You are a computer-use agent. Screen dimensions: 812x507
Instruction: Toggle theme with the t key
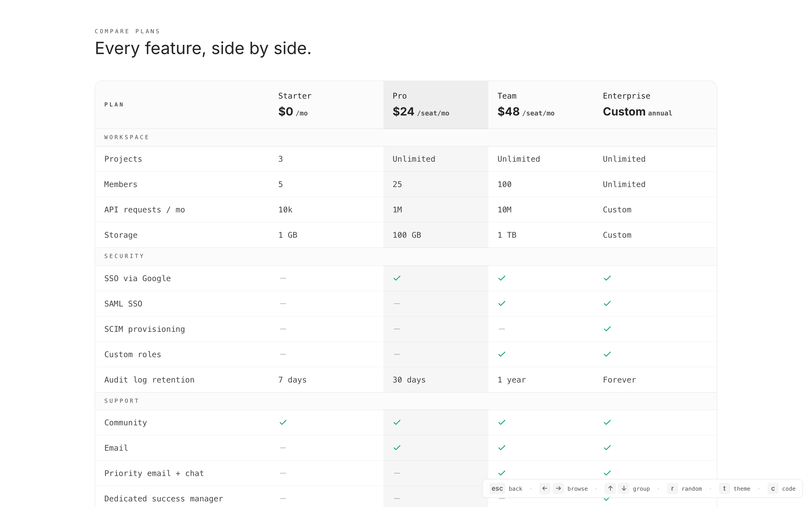point(724,489)
